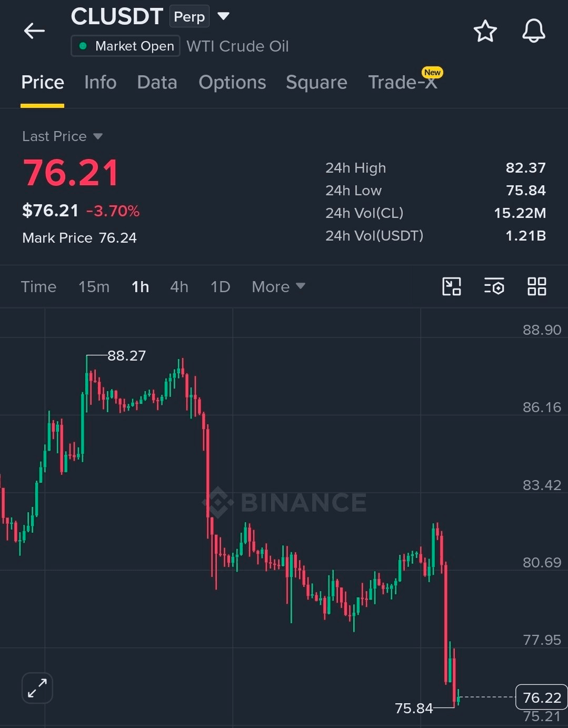Select the Time chart view
This screenshot has width=568, height=728.
38,287
